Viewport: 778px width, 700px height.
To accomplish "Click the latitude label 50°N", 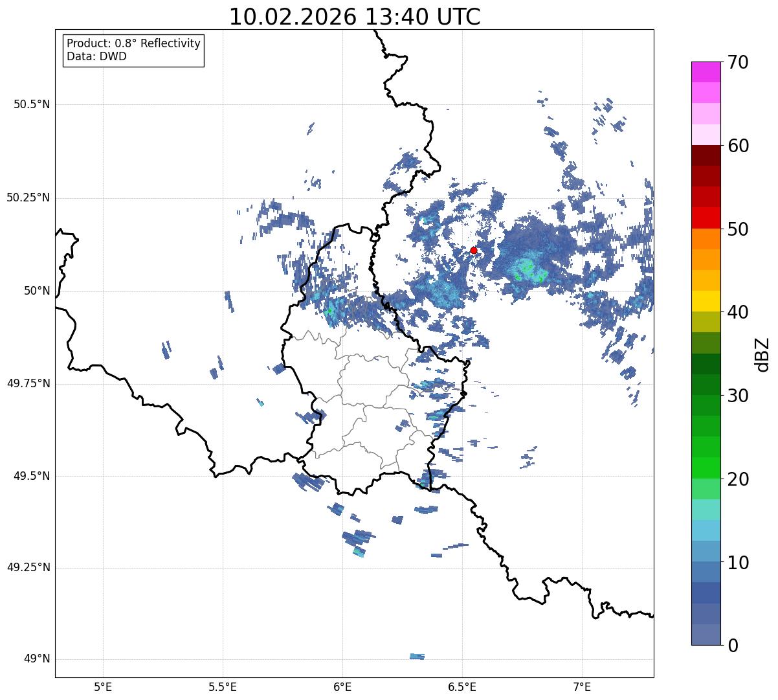I will 37,291.
